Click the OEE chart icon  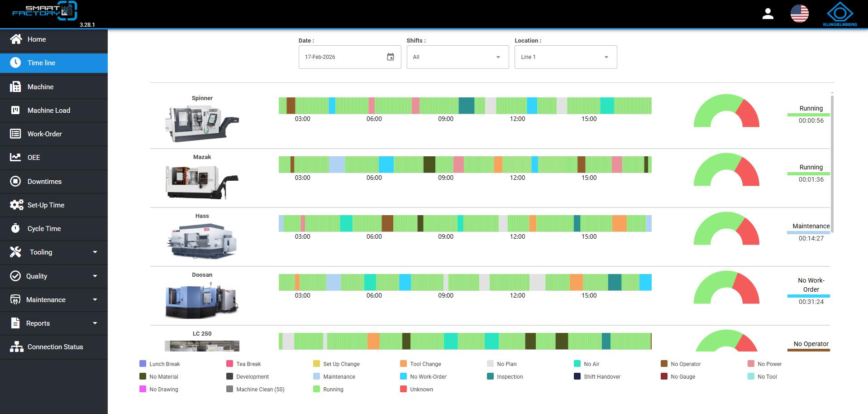(x=15, y=157)
